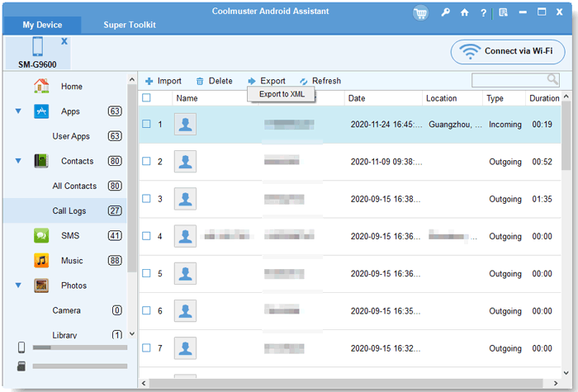Screen dimensions: 578x392
Task: Click the Apps store icon in sidebar
Action: tap(41, 111)
